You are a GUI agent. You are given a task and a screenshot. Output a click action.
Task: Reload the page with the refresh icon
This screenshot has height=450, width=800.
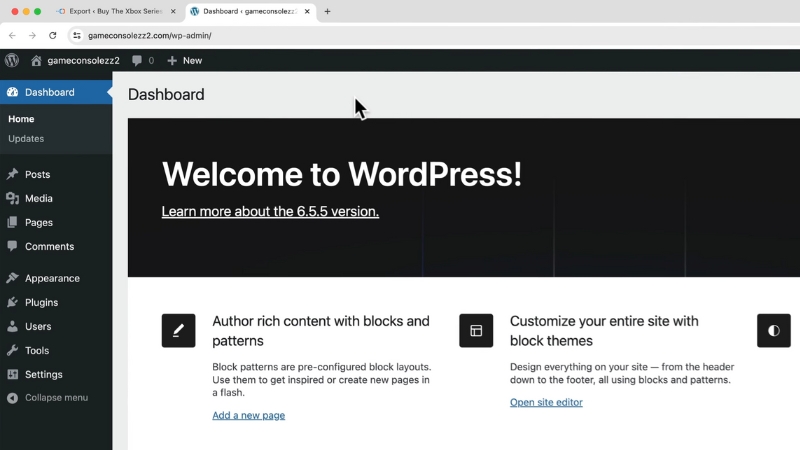tap(53, 35)
